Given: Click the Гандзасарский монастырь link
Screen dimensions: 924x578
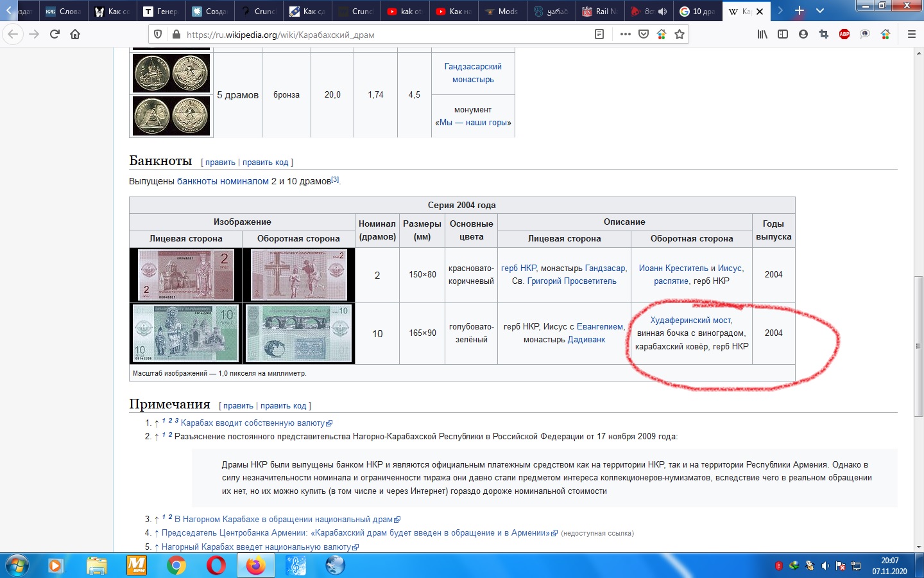Looking at the screenshot, I should pyautogui.click(x=473, y=73).
